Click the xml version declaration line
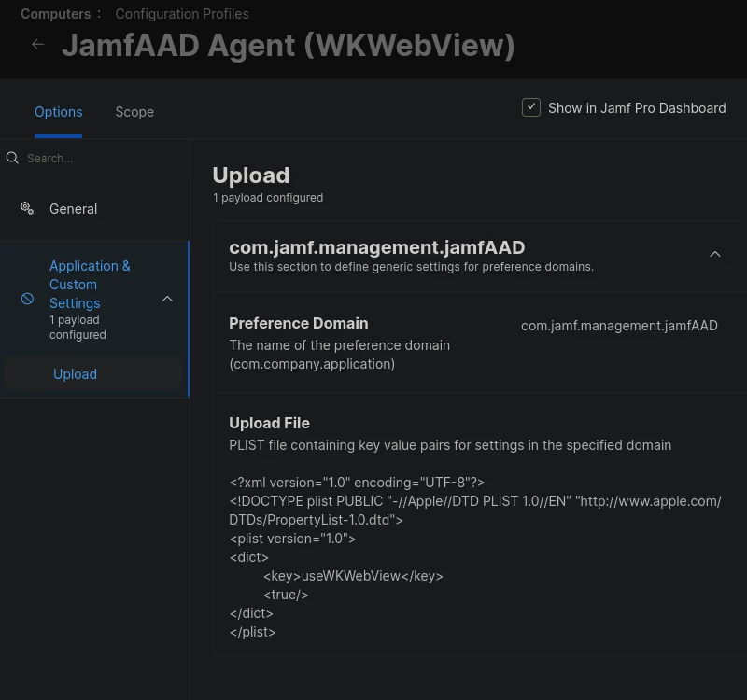Viewport: 747px width, 700px height. pyautogui.click(x=357, y=483)
